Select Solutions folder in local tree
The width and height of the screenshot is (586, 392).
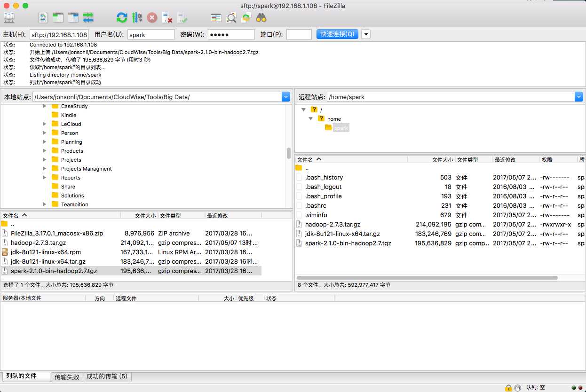point(72,196)
